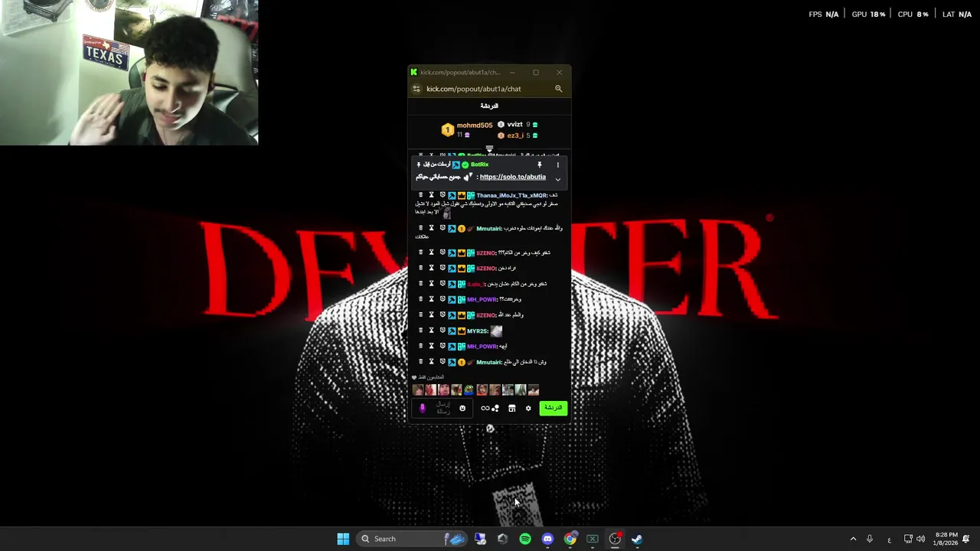Open the notifications bell icon
The image size is (980, 551).
(966, 539)
